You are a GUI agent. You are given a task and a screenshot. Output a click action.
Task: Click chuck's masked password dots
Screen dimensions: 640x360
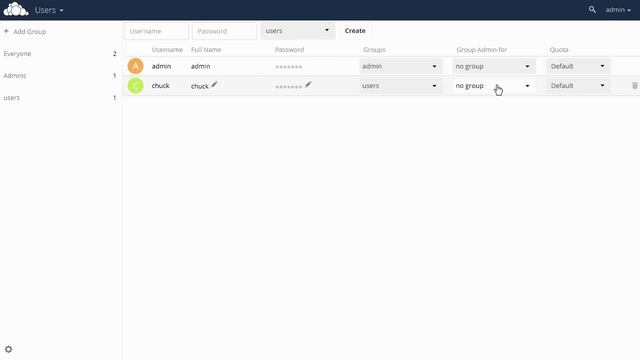(x=289, y=87)
